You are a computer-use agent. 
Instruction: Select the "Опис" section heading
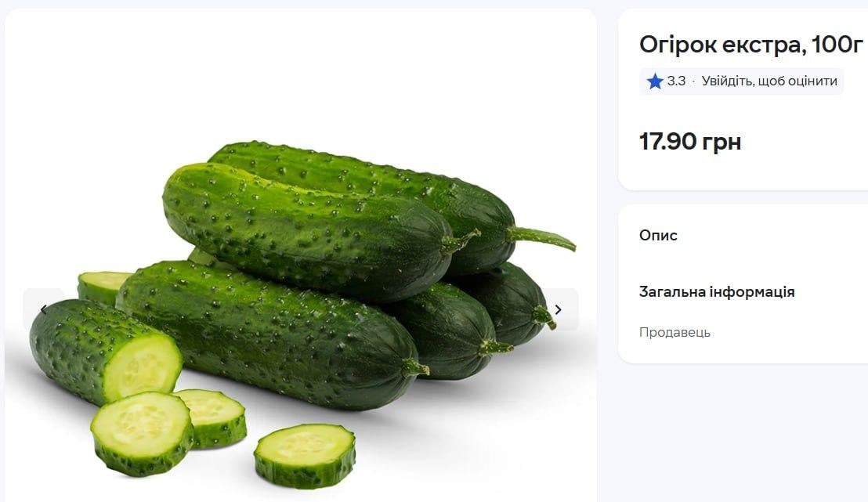click(658, 235)
